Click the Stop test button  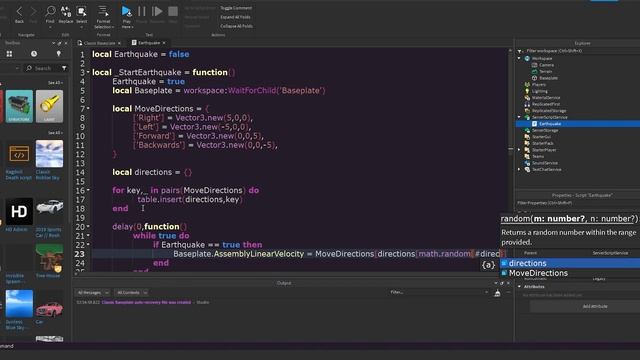point(173,14)
